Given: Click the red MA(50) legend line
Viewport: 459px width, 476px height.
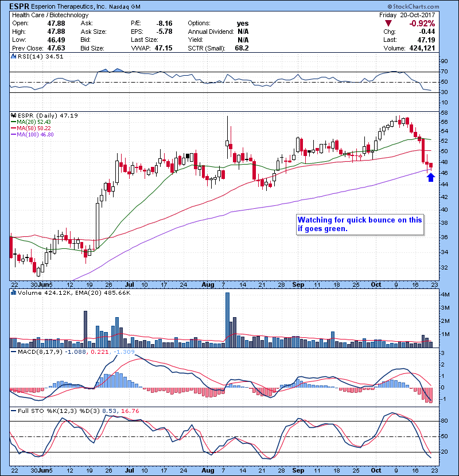Looking at the screenshot, I should tap(14, 128).
